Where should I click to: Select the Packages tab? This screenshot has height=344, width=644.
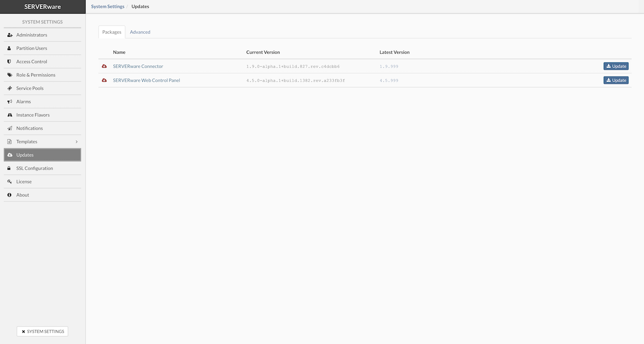pyautogui.click(x=112, y=32)
